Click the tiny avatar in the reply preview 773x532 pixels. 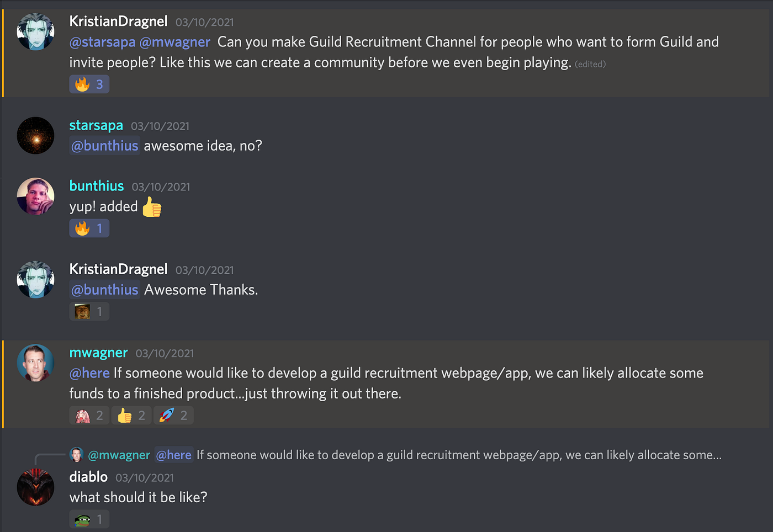coord(76,454)
